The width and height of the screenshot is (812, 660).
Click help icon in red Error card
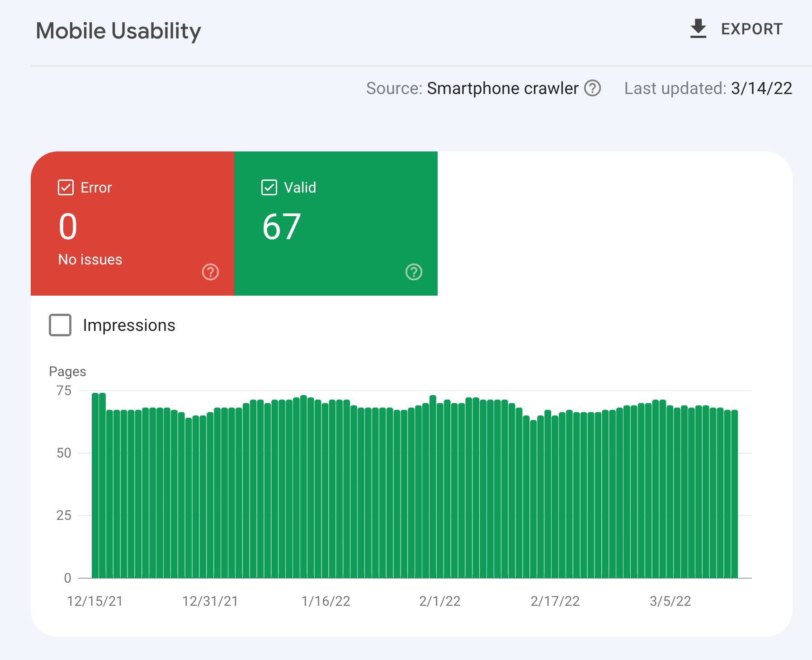point(210,272)
